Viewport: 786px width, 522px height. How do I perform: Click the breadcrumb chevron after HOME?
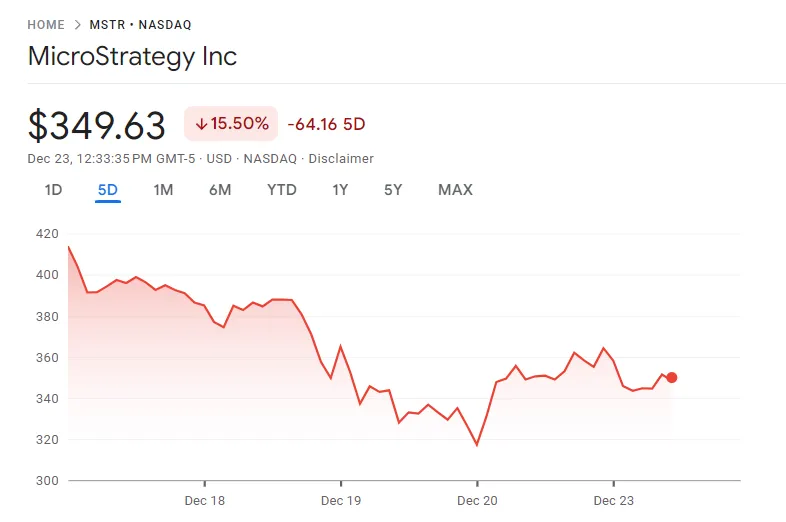[x=77, y=25]
